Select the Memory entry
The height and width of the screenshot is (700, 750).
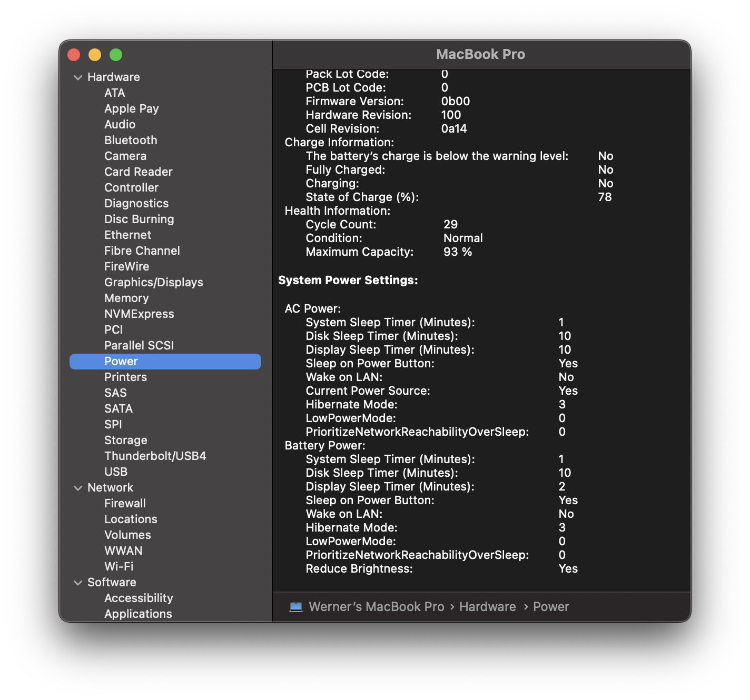click(126, 298)
